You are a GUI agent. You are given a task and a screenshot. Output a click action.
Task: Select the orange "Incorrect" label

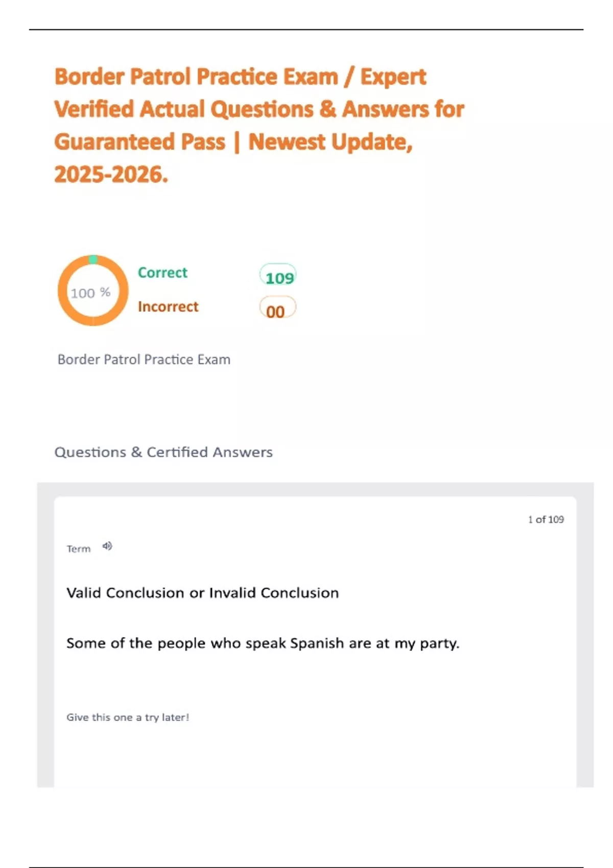[x=168, y=306]
